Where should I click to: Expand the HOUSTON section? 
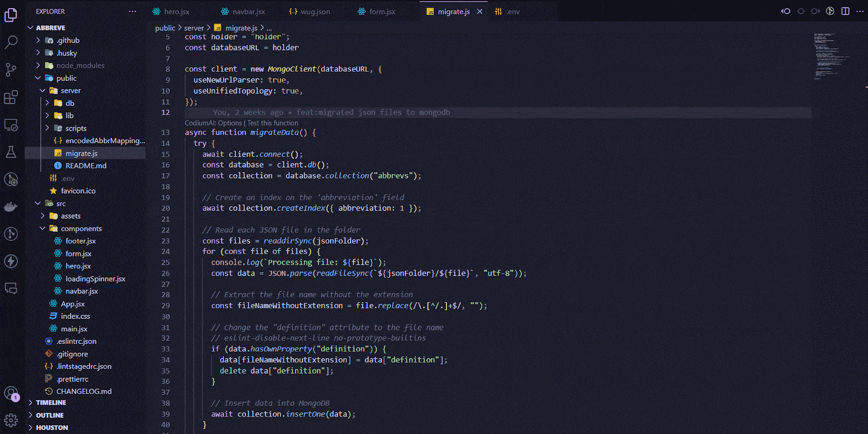pos(52,427)
